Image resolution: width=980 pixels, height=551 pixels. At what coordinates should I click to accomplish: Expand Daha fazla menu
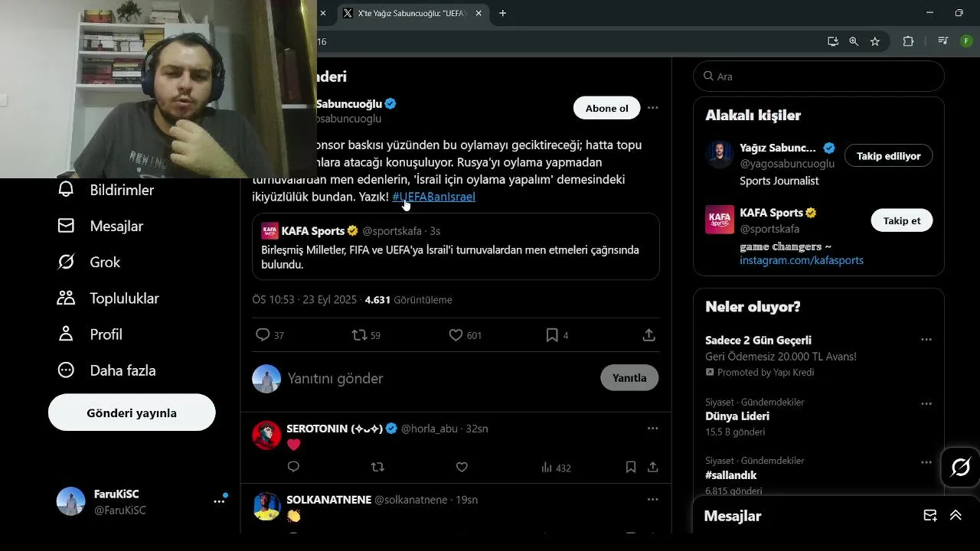tap(106, 370)
